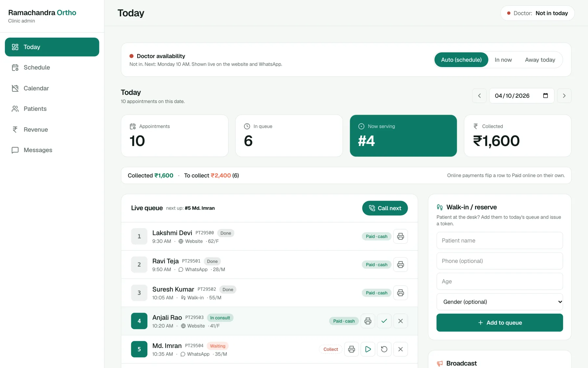
Task: Set doctor availability to In now
Action: (503, 60)
